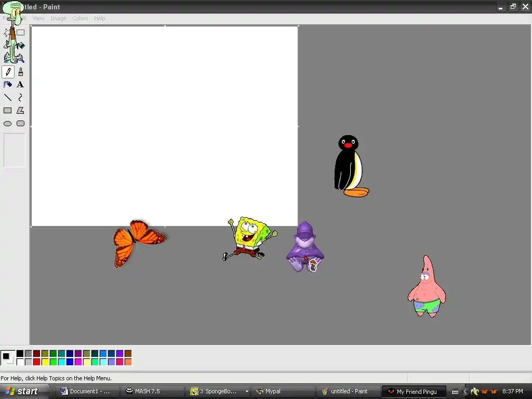Select the Airbrush spray can tool

point(8,85)
